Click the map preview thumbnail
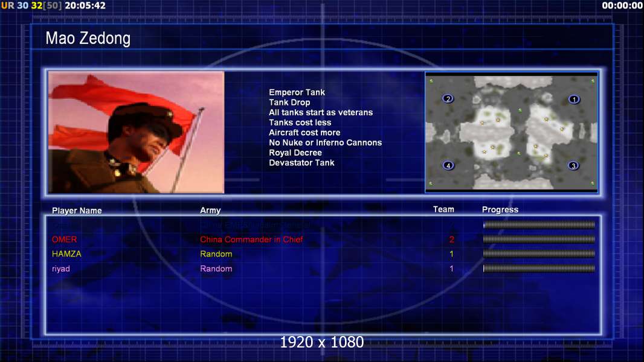644x362 pixels. (x=511, y=132)
